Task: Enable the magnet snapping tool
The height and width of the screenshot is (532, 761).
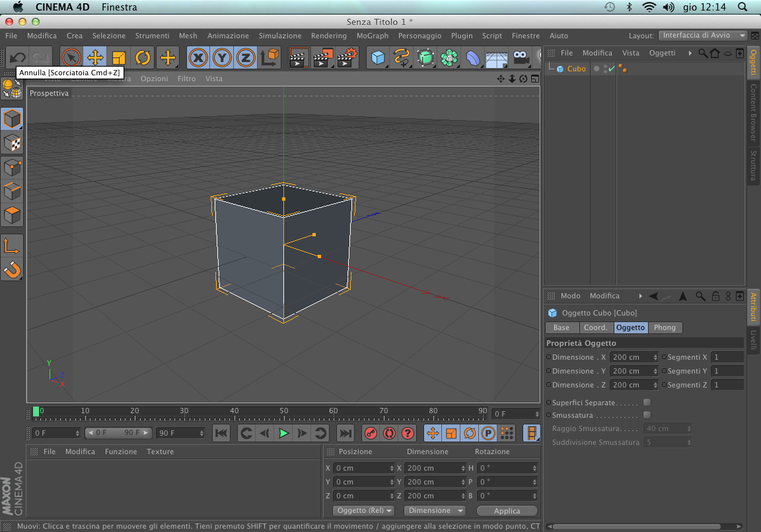Action: [x=12, y=270]
